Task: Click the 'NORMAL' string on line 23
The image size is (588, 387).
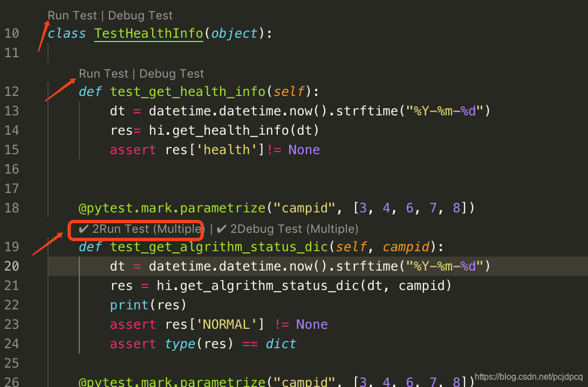Action: click(226, 324)
